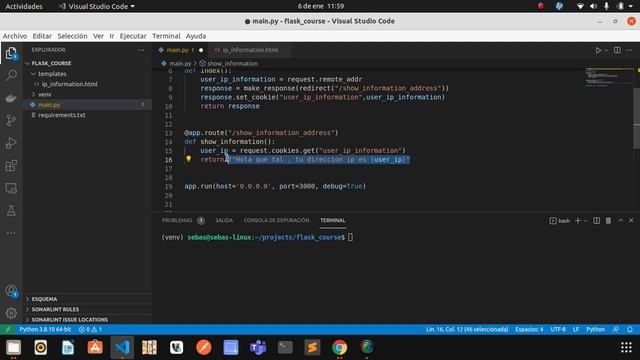Image resolution: width=640 pixels, height=360 pixels.
Task: Open remote window indicator in status bar
Action: 7,329
